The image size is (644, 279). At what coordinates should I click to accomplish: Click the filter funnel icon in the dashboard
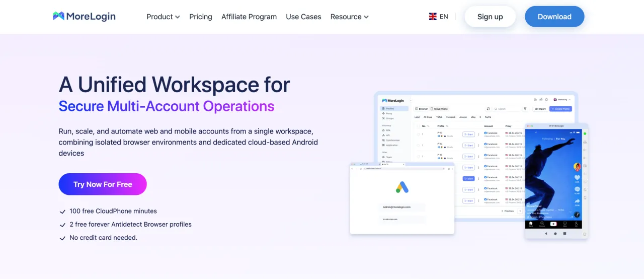coord(525,109)
